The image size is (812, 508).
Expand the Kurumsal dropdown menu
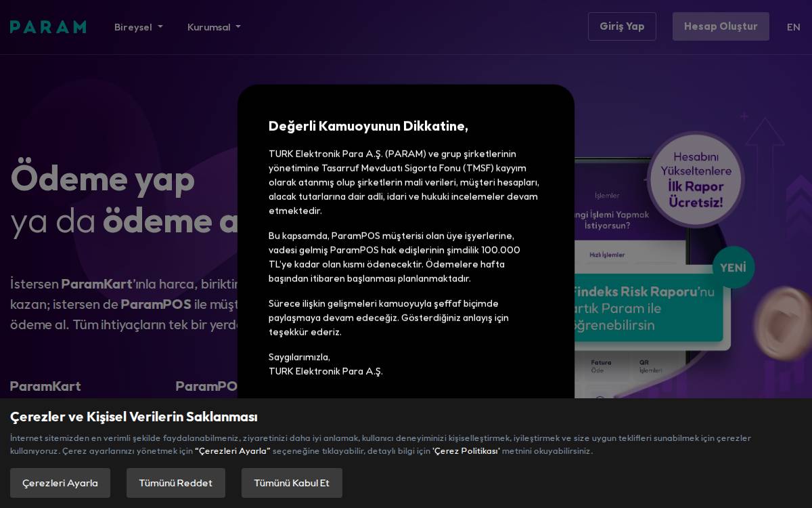pyautogui.click(x=214, y=27)
